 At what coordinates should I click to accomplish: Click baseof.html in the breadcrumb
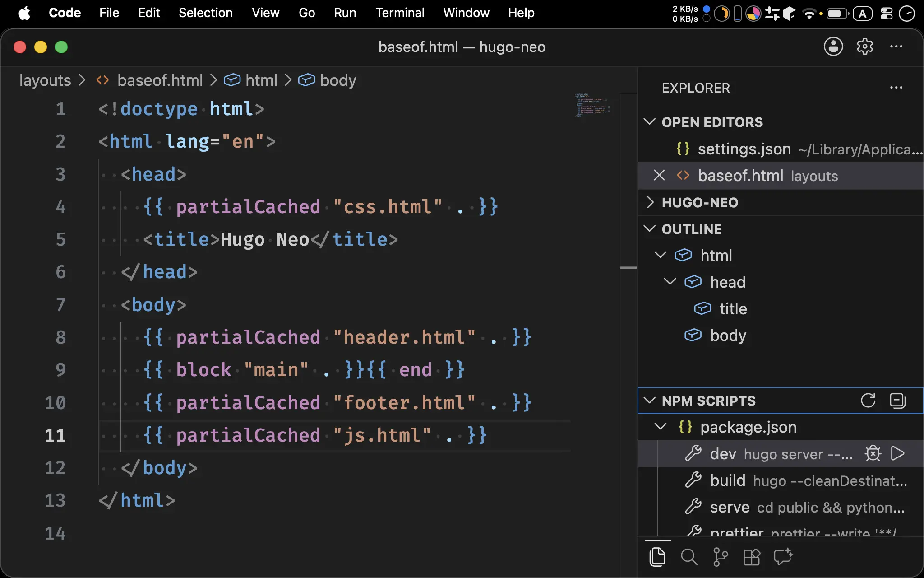click(x=160, y=80)
